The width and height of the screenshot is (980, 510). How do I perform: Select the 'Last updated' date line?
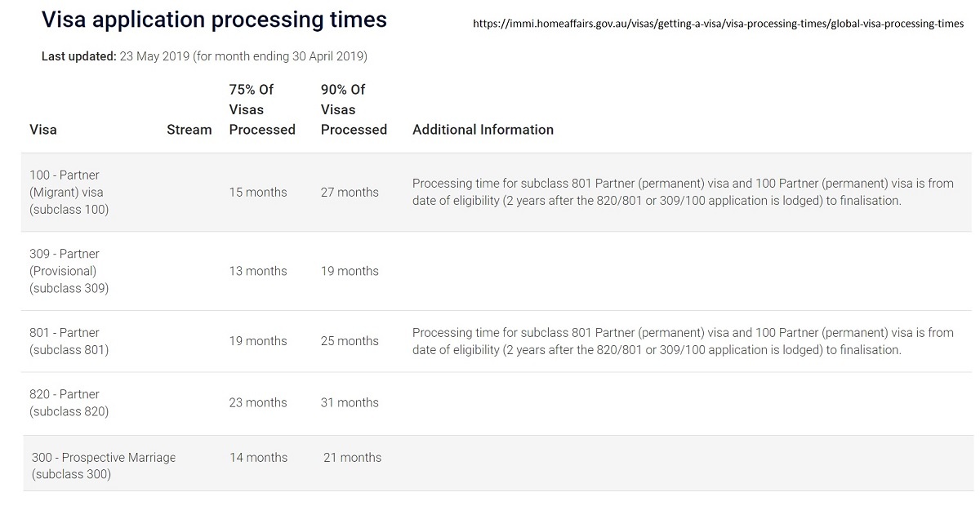[204, 56]
